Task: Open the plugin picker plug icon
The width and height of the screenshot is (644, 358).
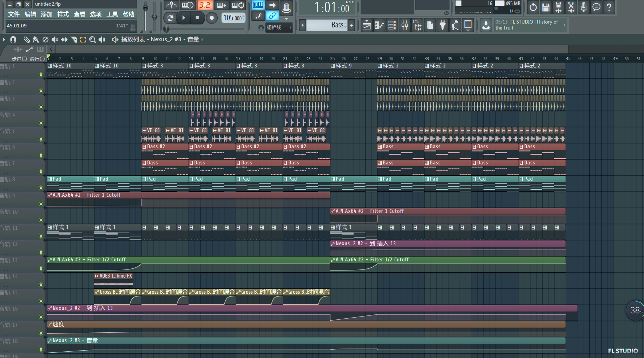Action: [x=442, y=25]
